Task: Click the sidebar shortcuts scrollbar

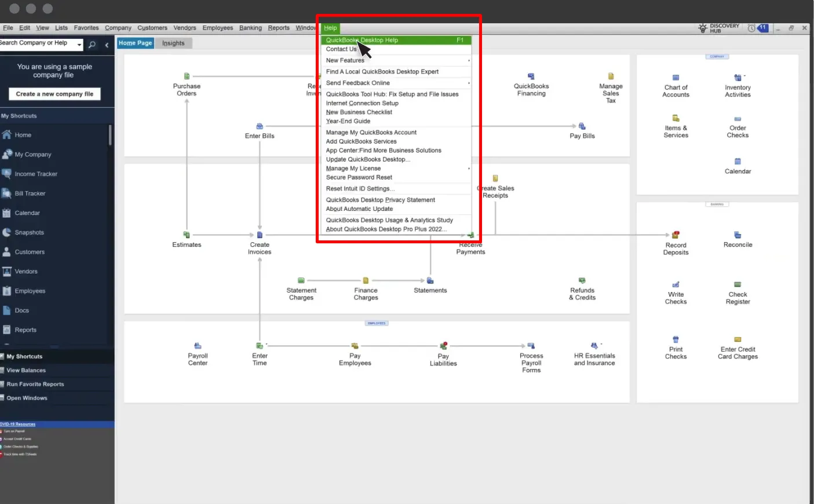Action: point(110,135)
